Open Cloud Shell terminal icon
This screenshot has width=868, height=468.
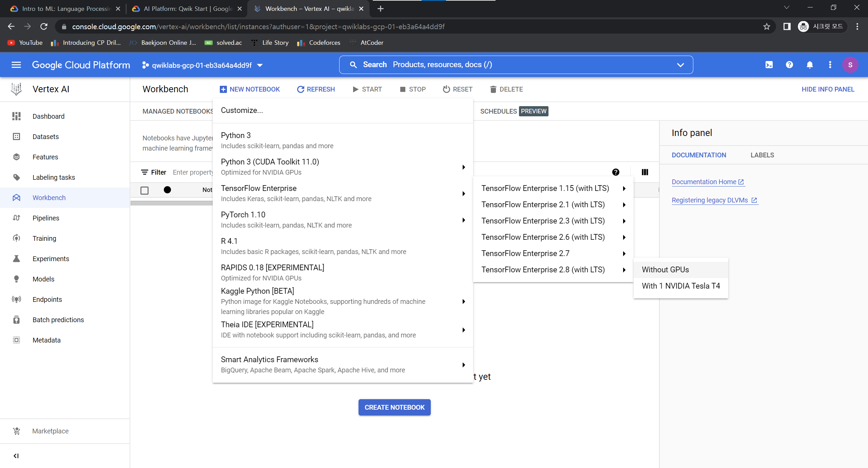coord(769,65)
